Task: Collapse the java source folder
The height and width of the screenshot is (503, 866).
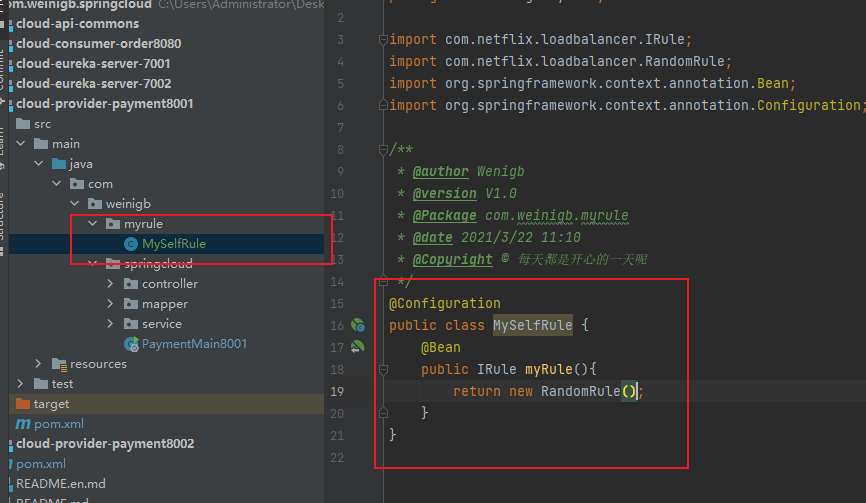Action: point(39,163)
